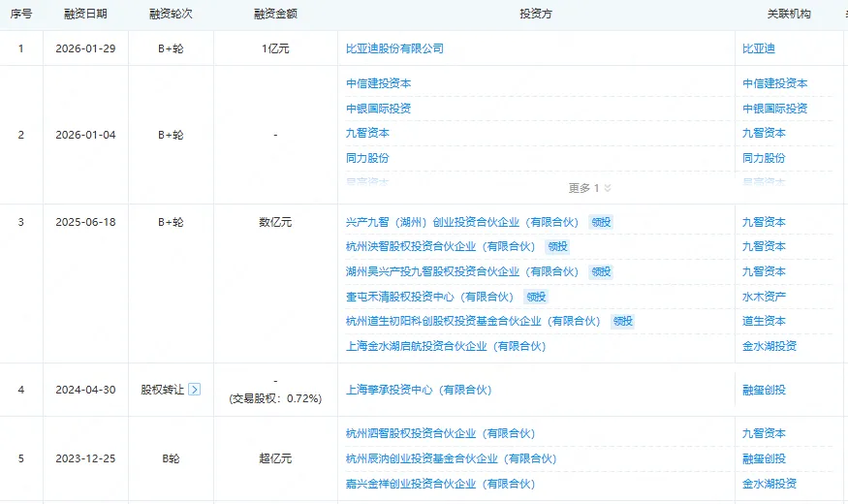This screenshot has height=504, width=848.
Task: Select the B轮 round cell
Action: point(171,458)
